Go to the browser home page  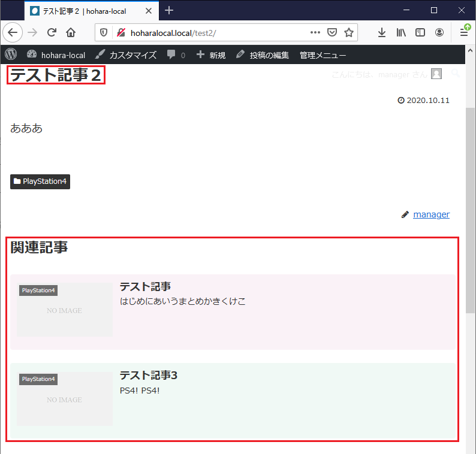point(71,32)
